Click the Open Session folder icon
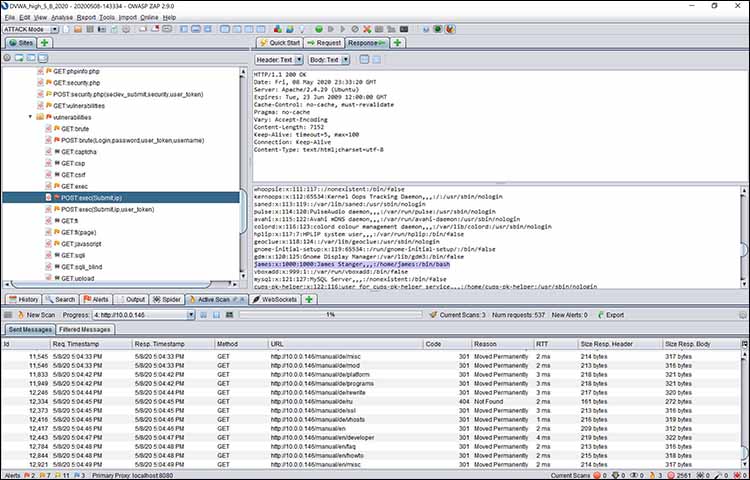 [78, 29]
